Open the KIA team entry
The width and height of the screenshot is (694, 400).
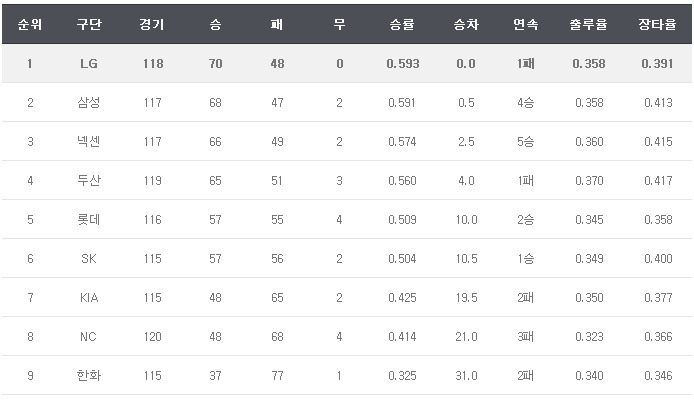[88, 298]
